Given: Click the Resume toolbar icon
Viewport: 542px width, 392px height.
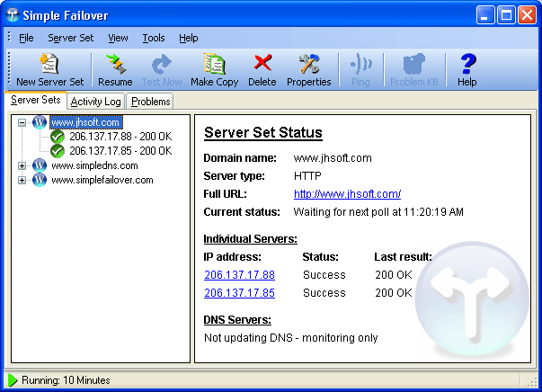Looking at the screenshot, I should tap(115, 64).
